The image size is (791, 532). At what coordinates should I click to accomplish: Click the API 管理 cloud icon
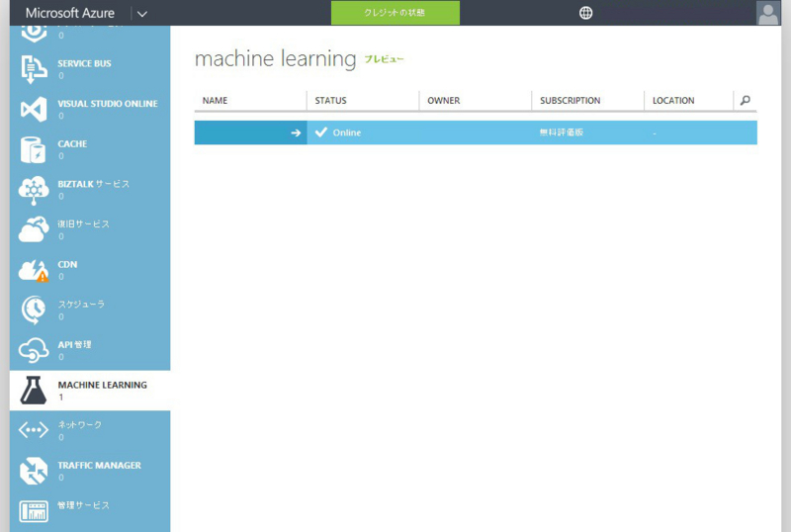(x=34, y=350)
